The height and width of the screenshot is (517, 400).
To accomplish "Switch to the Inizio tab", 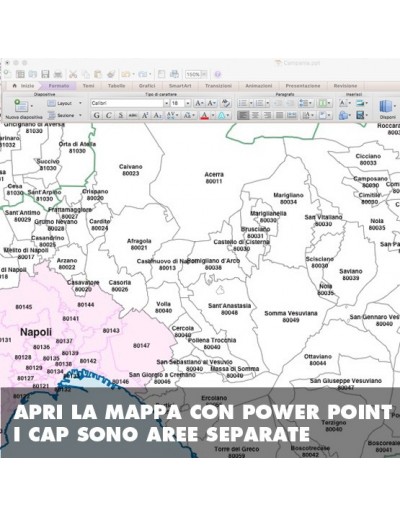I will click(24, 86).
